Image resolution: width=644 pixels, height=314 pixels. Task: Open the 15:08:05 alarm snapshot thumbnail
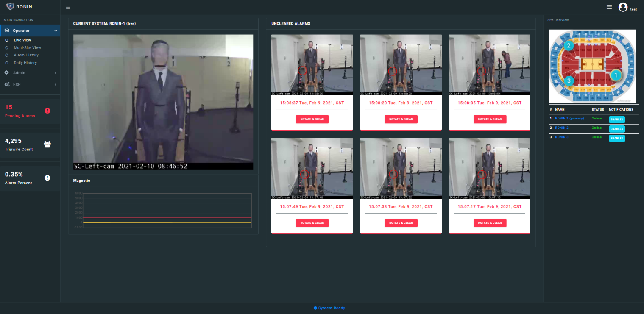pyautogui.click(x=490, y=65)
